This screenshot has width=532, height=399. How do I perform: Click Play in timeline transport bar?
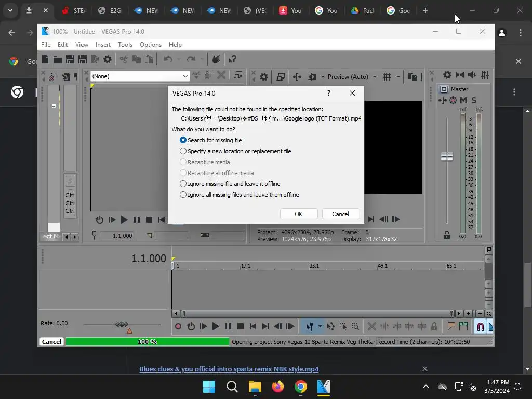[x=216, y=326]
